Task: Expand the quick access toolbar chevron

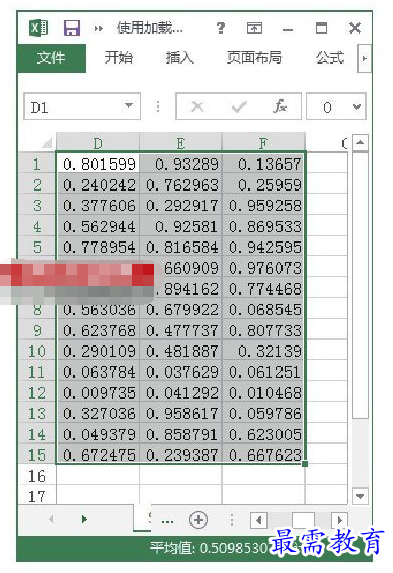Action: [99, 28]
